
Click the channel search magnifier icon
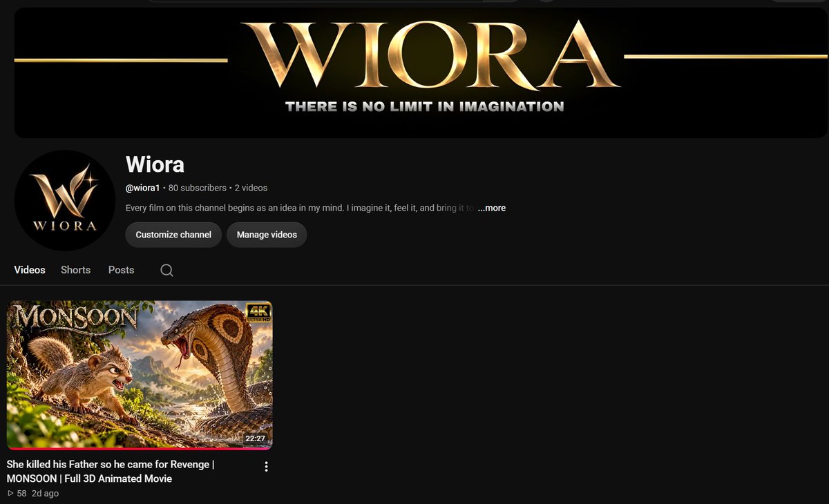(166, 270)
